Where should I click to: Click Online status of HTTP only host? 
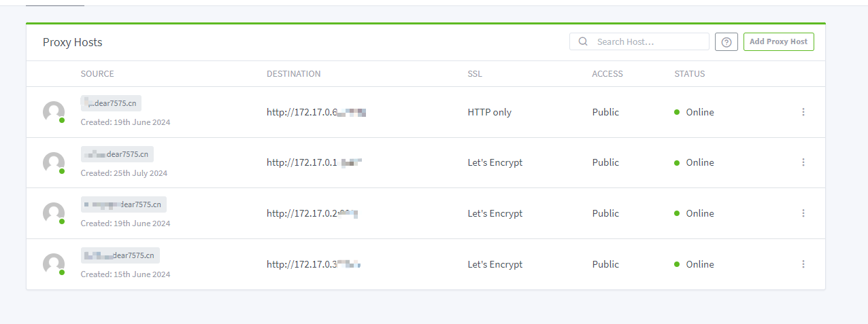(x=699, y=112)
